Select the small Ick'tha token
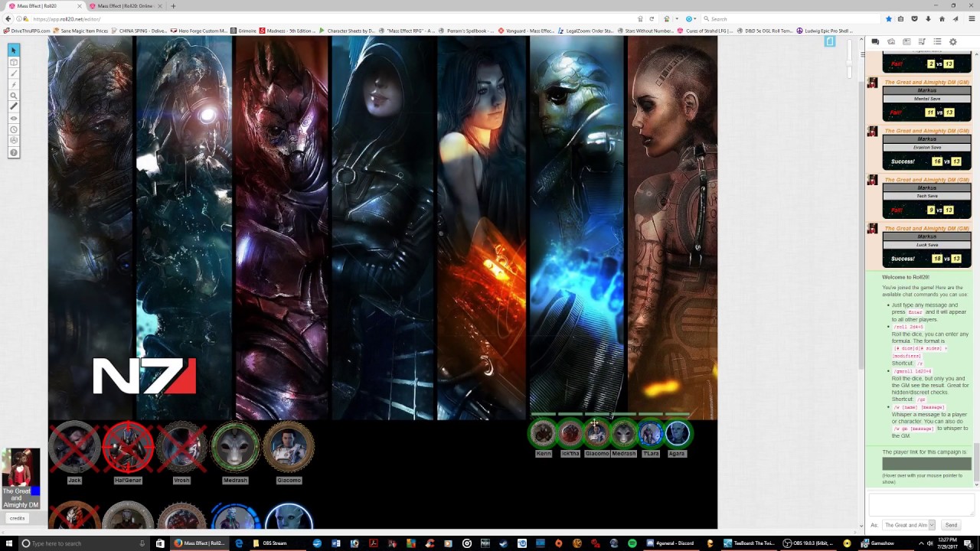The image size is (980, 551). coord(570,434)
